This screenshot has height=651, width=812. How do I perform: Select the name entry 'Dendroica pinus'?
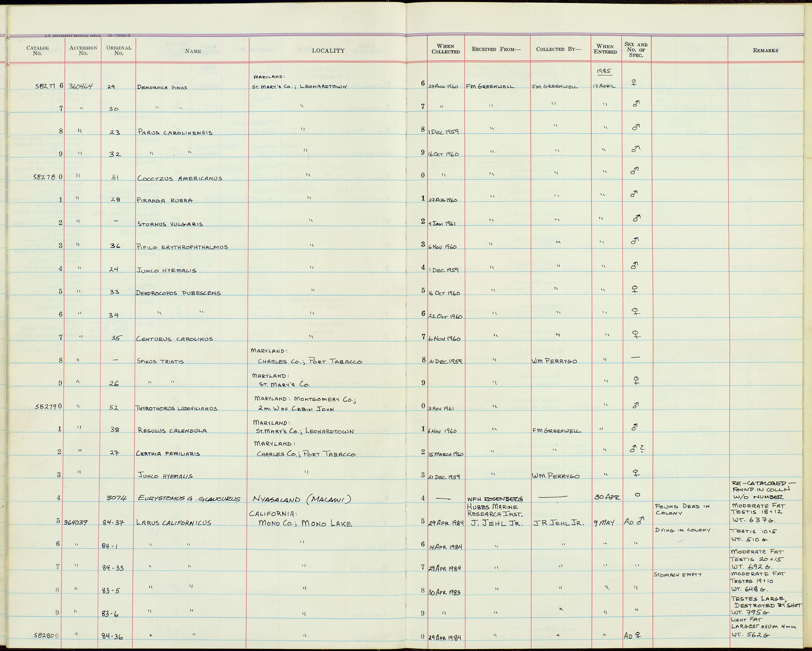point(162,87)
